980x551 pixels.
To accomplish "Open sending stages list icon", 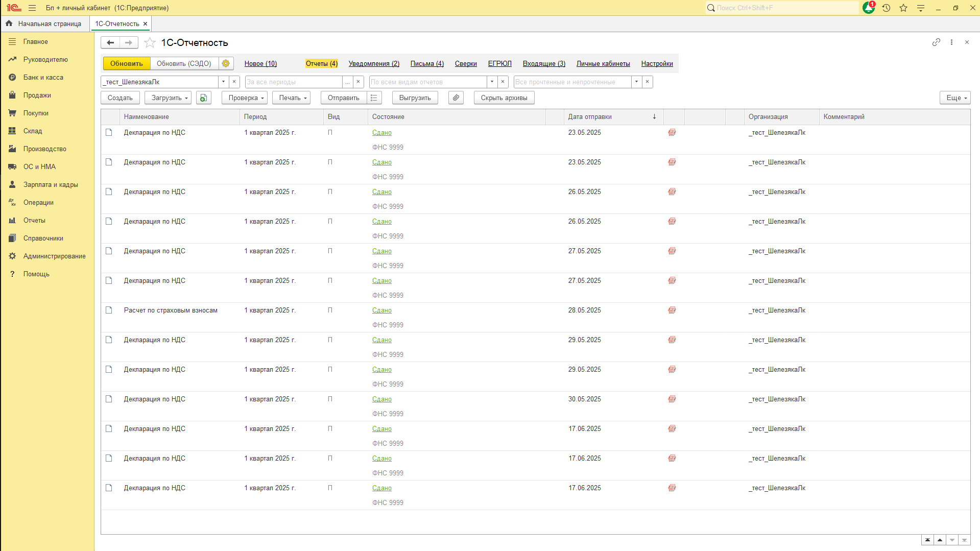I will [x=374, y=98].
